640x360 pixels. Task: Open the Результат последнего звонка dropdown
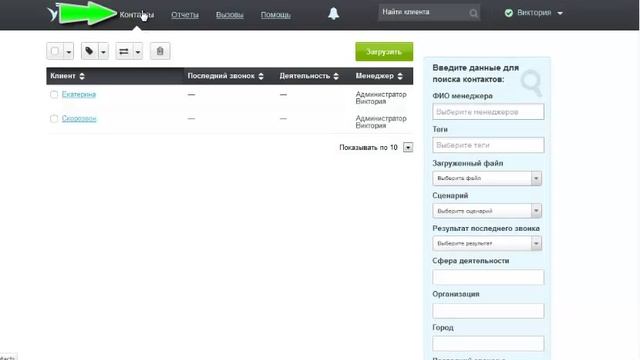click(487, 243)
